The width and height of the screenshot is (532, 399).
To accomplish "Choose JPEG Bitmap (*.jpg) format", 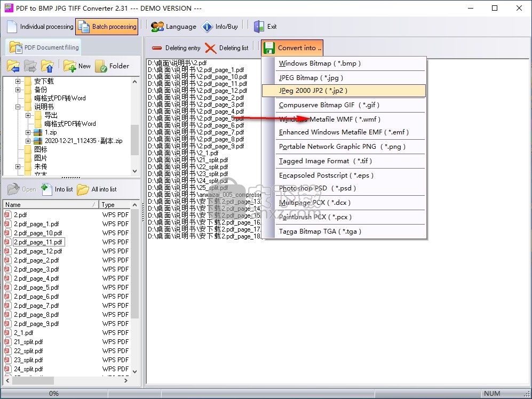I will point(343,78).
